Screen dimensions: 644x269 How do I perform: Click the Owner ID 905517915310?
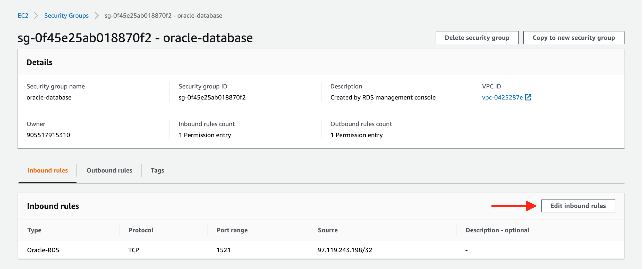pos(48,134)
